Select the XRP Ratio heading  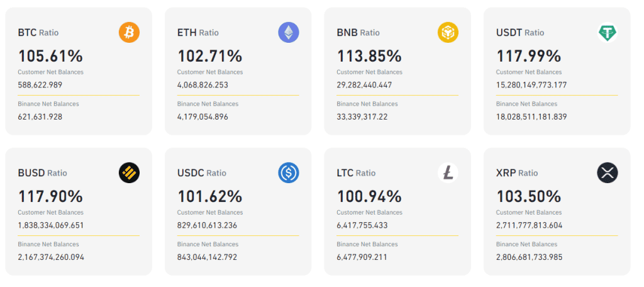click(517, 173)
